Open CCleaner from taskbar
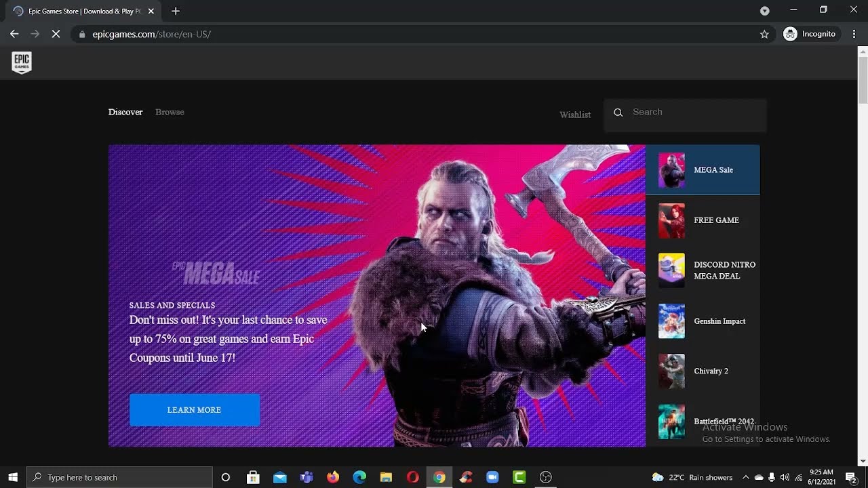Image resolution: width=868 pixels, height=488 pixels. click(x=466, y=477)
